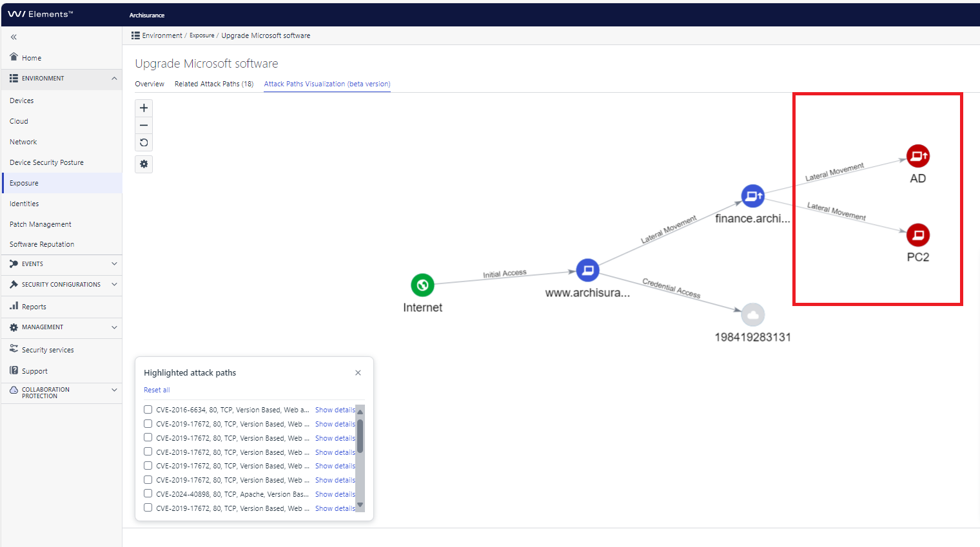Viewport: 980px width, 547px height.
Task: Select the red AD node
Action: click(918, 156)
